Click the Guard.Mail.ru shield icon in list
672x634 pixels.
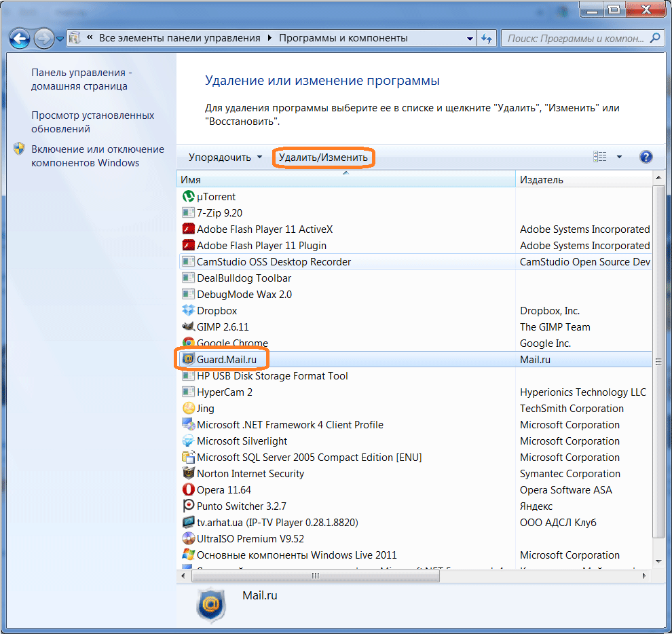[x=188, y=359]
